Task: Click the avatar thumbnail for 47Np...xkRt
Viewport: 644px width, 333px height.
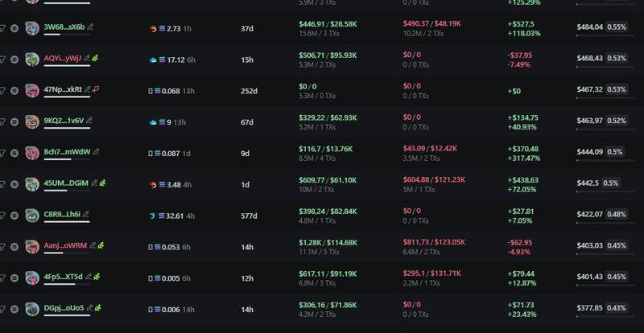Action: click(x=32, y=91)
